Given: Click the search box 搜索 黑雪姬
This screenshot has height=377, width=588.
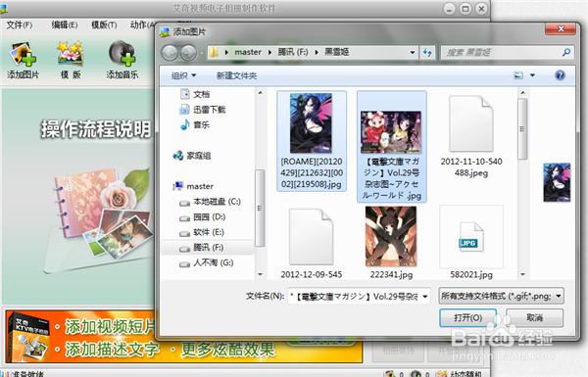Looking at the screenshot, I should [x=503, y=52].
